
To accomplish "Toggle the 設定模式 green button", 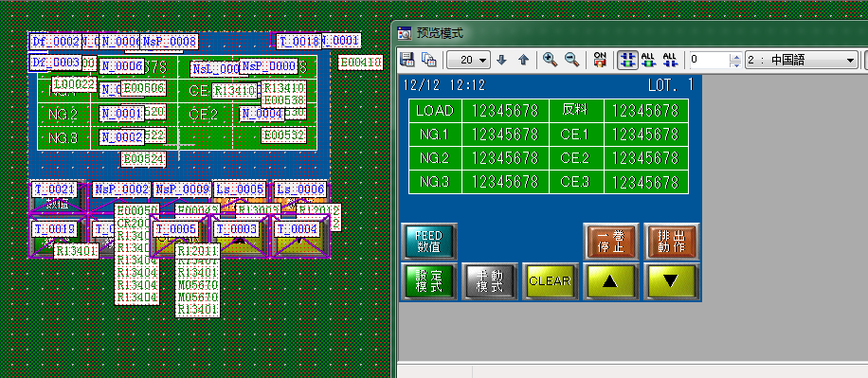I will (x=429, y=281).
